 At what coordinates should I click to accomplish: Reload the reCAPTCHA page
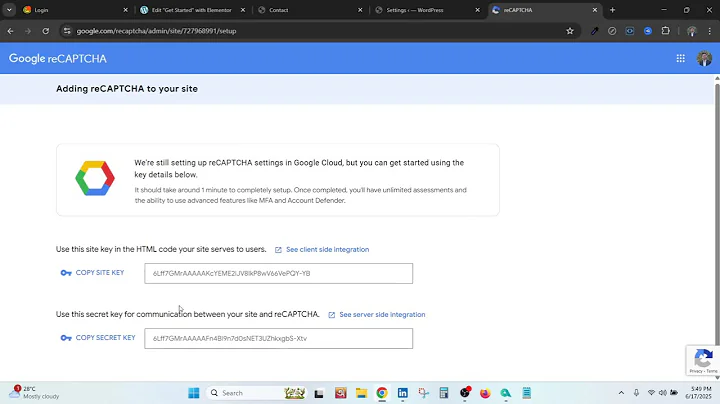[x=45, y=31]
